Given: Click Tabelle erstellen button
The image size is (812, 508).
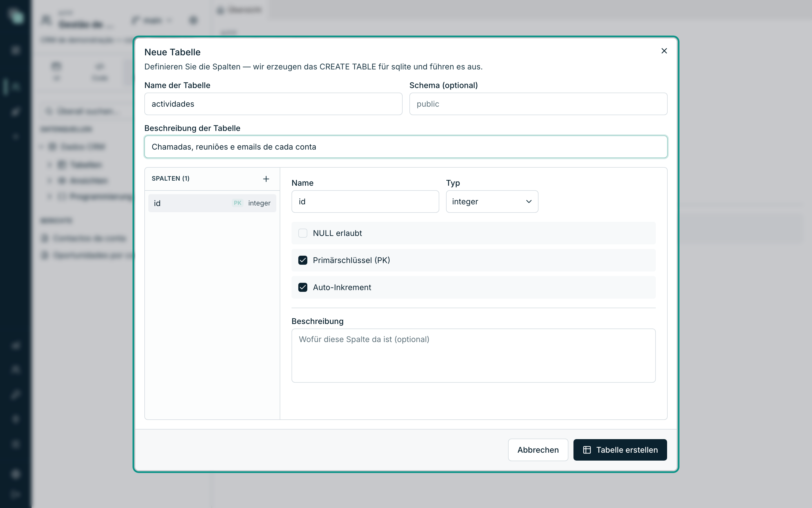Looking at the screenshot, I should 620,450.
